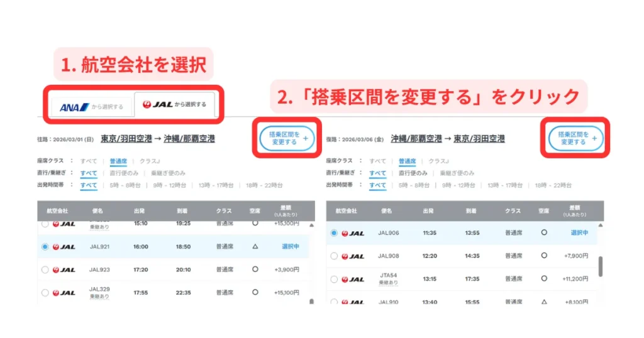This screenshot has height=338, width=644.
Task: Click the JAL logo beside flight JTA54
Action: coord(353,279)
